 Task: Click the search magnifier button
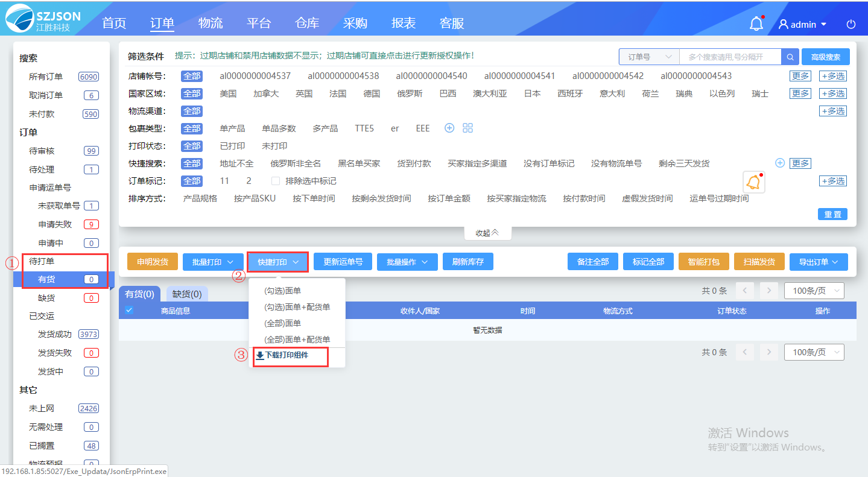(790, 57)
